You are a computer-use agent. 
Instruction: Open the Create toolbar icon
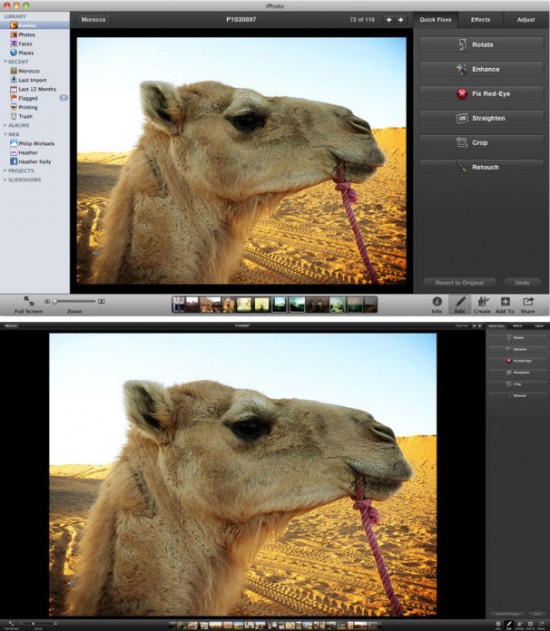[x=482, y=305]
